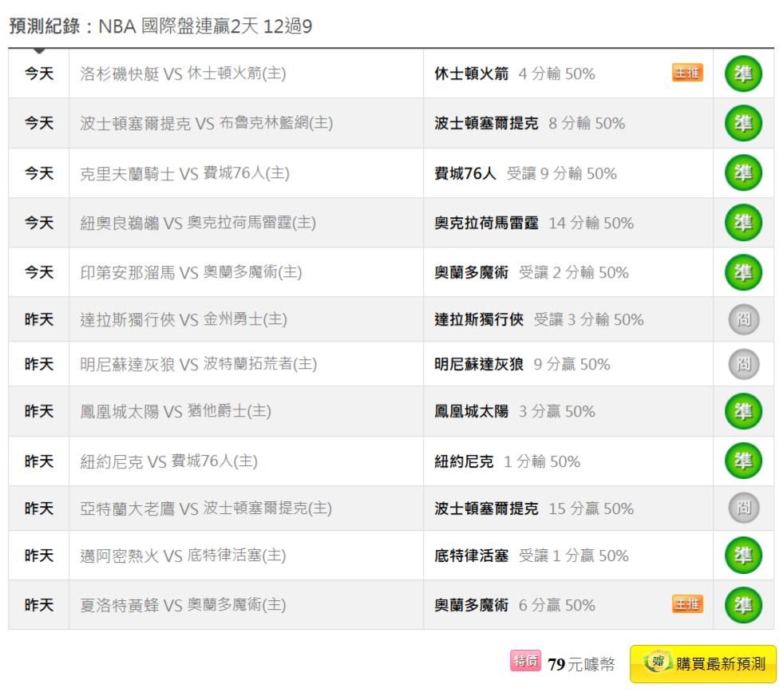
Task: Click green 準 icon for 鳳凰城太陽 VS 猶他爵士
Action: click(743, 411)
